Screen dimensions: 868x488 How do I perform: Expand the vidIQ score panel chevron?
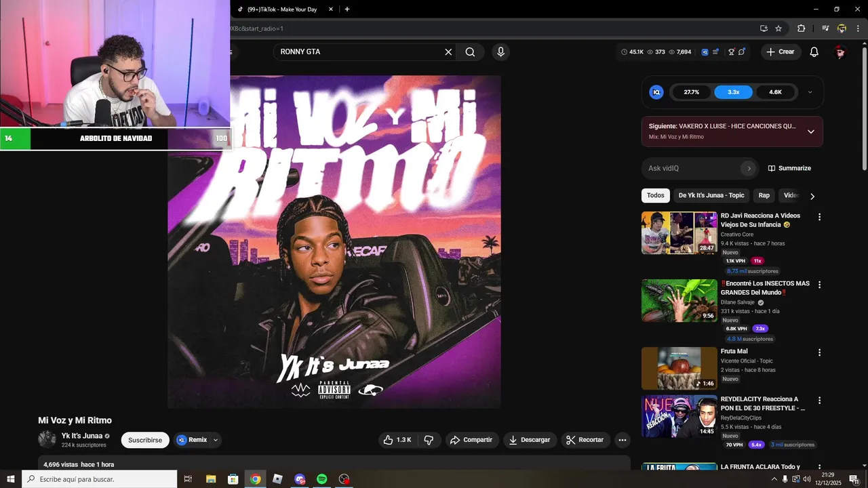(810, 92)
